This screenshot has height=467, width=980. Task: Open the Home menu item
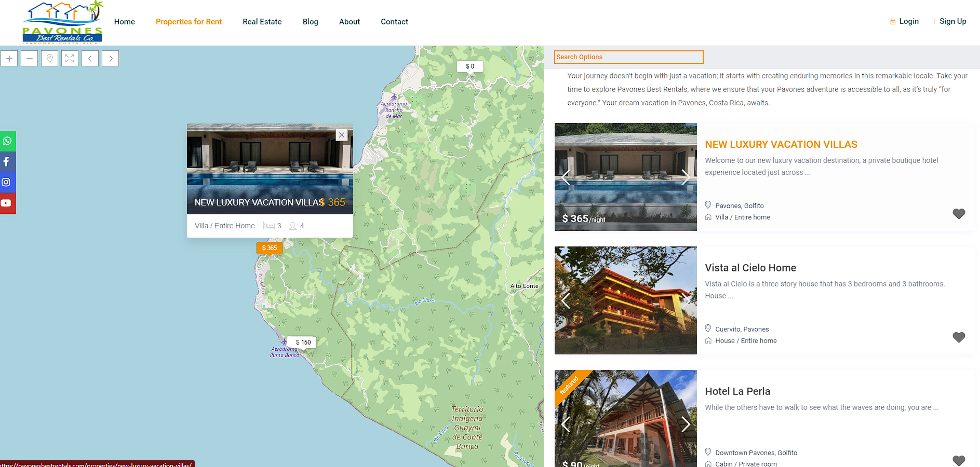(x=125, y=22)
